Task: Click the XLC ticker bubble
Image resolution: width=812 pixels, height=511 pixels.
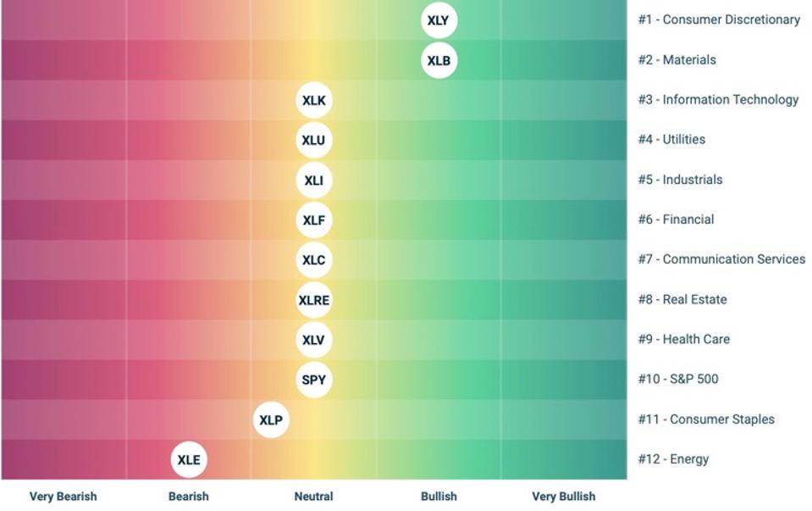Action: coord(313,260)
